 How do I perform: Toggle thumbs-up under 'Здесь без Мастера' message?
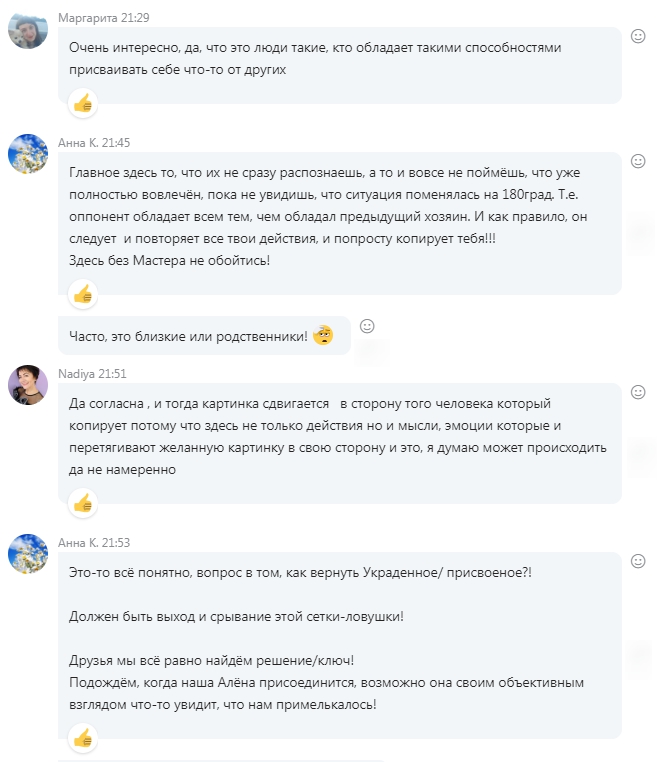click(83, 293)
